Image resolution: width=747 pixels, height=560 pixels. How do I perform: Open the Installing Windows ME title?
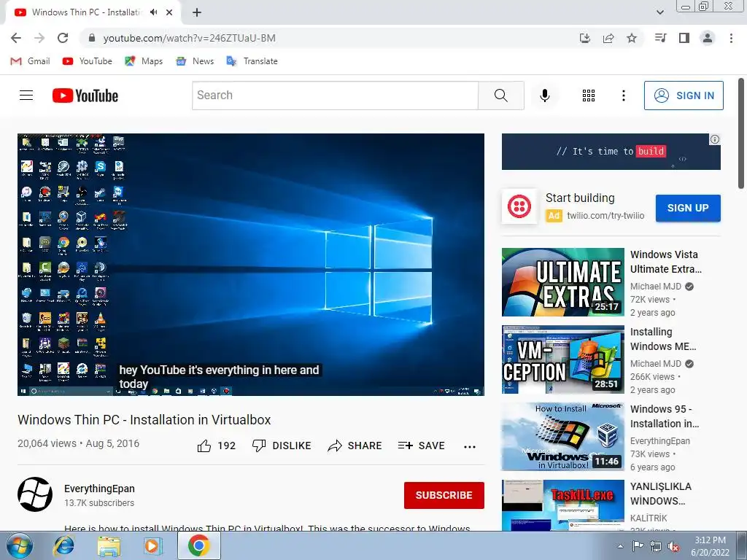[x=663, y=339]
